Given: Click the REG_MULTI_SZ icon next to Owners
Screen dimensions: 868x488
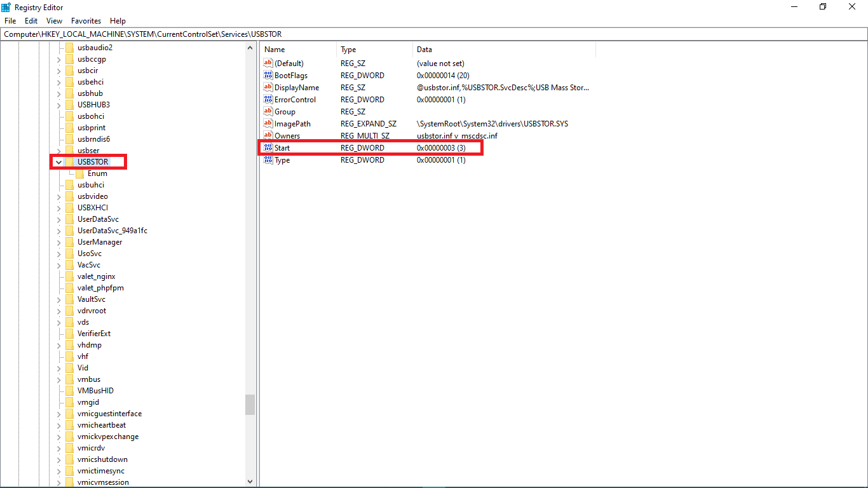Looking at the screenshot, I should pyautogui.click(x=268, y=135).
